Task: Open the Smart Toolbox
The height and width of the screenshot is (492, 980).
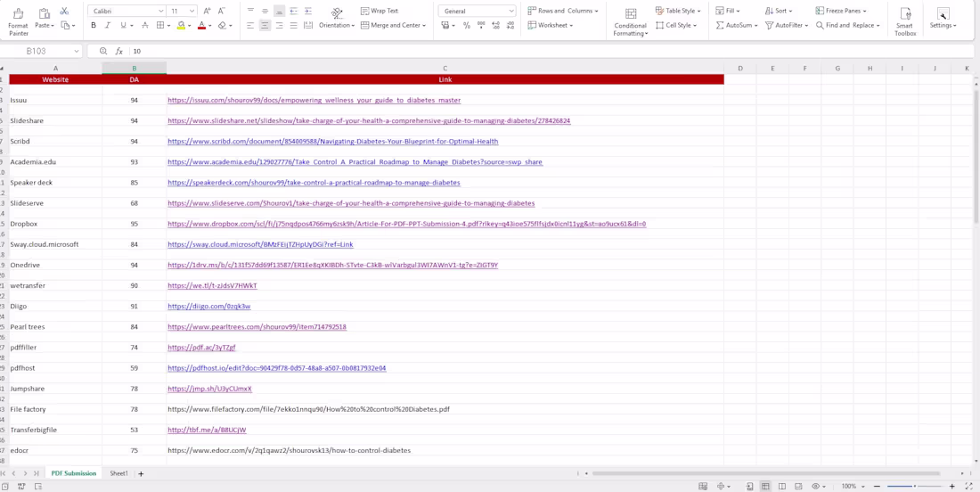Action: [x=904, y=22]
